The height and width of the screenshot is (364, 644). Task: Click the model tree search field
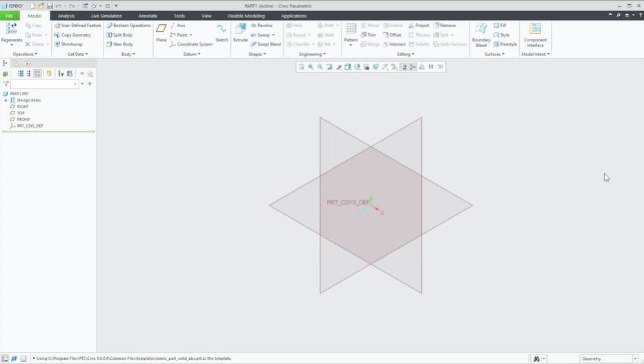pos(44,84)
